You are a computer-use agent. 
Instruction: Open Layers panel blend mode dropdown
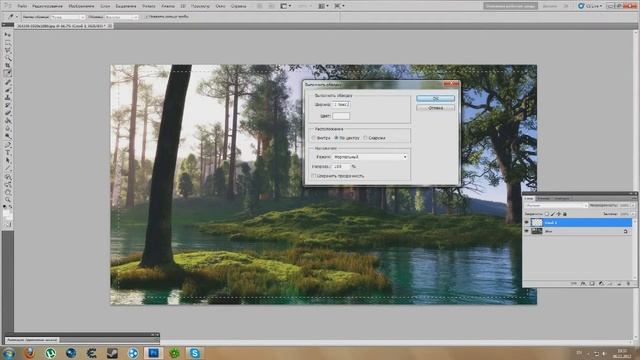(557, 205)
